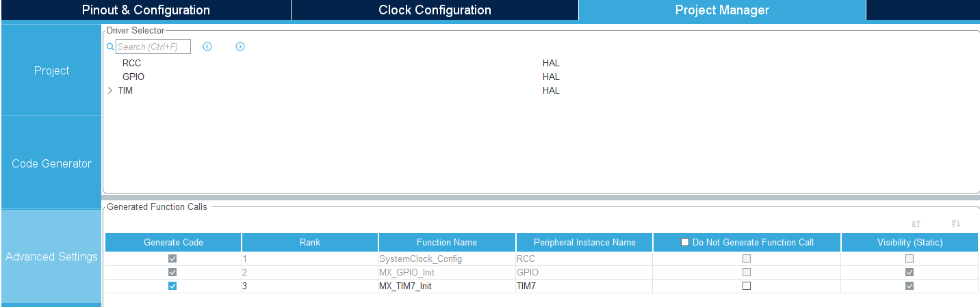
Task: Click the Peripheral Instance Name column header
Action: pyautogui.click(x=584, y=242)
